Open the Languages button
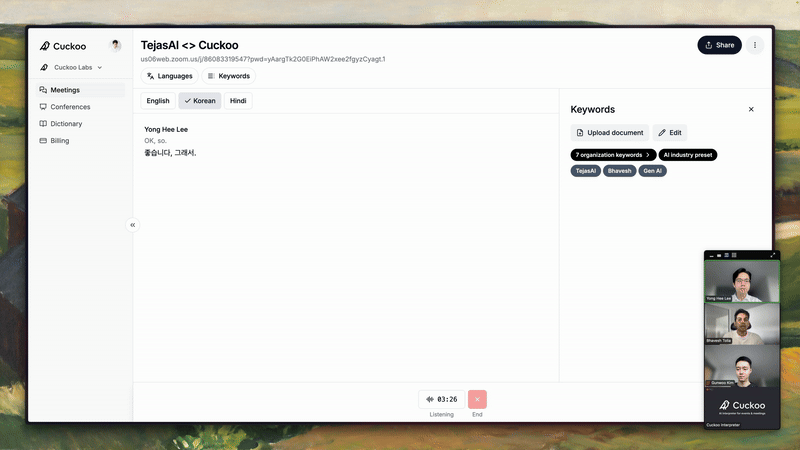This screenshot has width=800, height=450. point(169,76)
